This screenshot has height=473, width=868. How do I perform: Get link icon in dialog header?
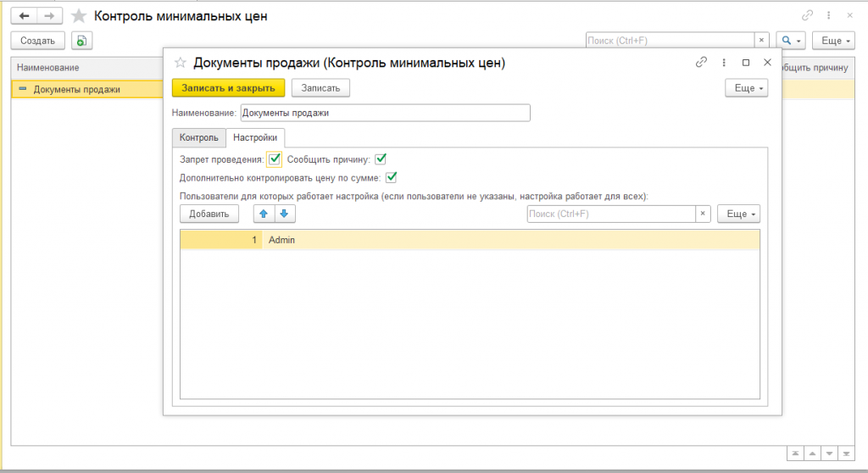[701, 62]
